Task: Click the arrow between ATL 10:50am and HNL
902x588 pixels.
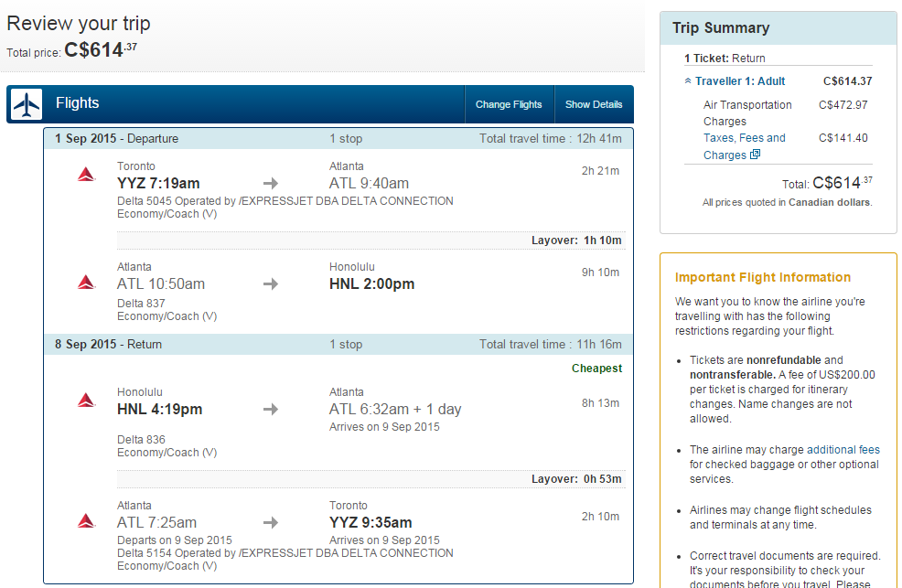Action: click(x=271, y=284)
